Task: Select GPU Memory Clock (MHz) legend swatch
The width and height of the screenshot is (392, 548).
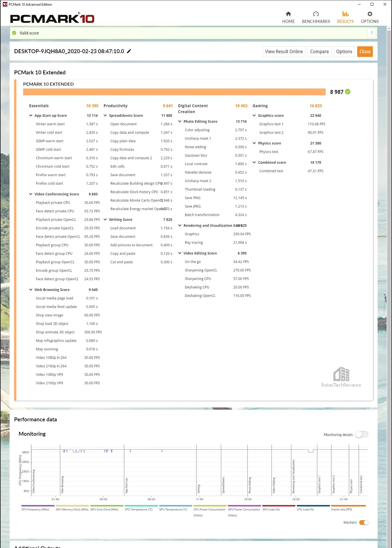Action: click(72, 506)
